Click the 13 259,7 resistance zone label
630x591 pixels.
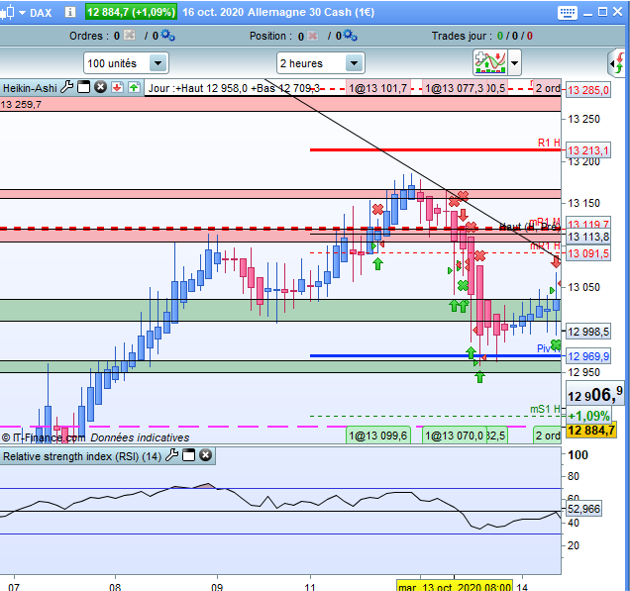pyautogui.click(x=21, y=104)
